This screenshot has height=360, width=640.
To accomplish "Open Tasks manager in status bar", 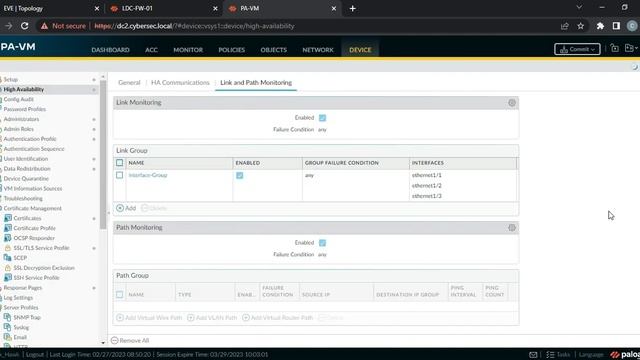I will click(558, 355).
